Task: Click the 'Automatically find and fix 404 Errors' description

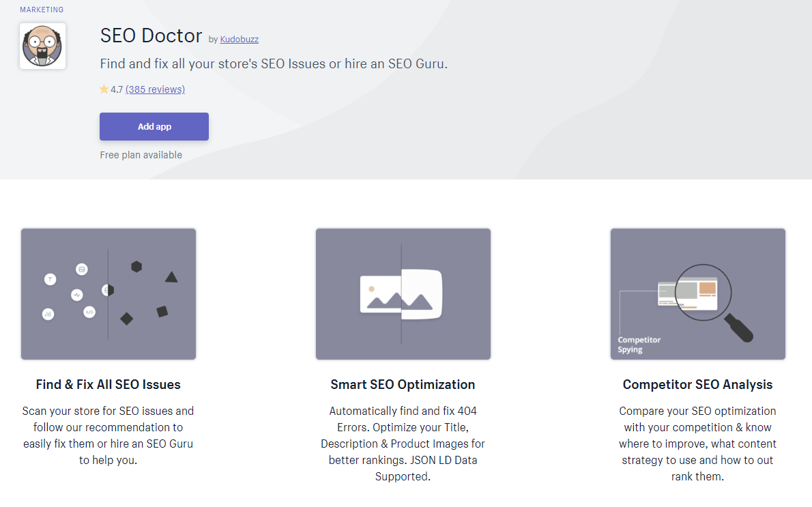Action: (x=403, y=444)
